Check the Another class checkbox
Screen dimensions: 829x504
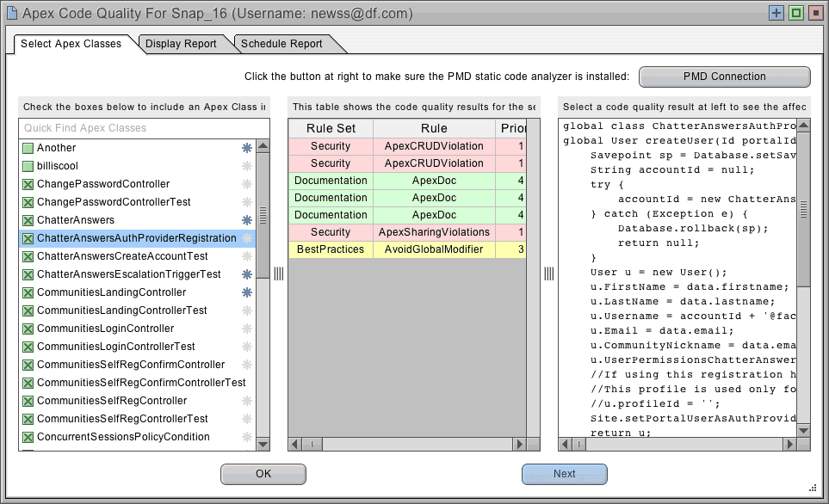pyautogui.click(x=28, y=149)
